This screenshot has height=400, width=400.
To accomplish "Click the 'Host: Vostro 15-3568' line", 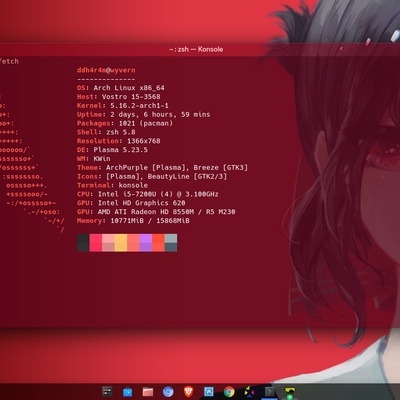I will coord(119,97).
